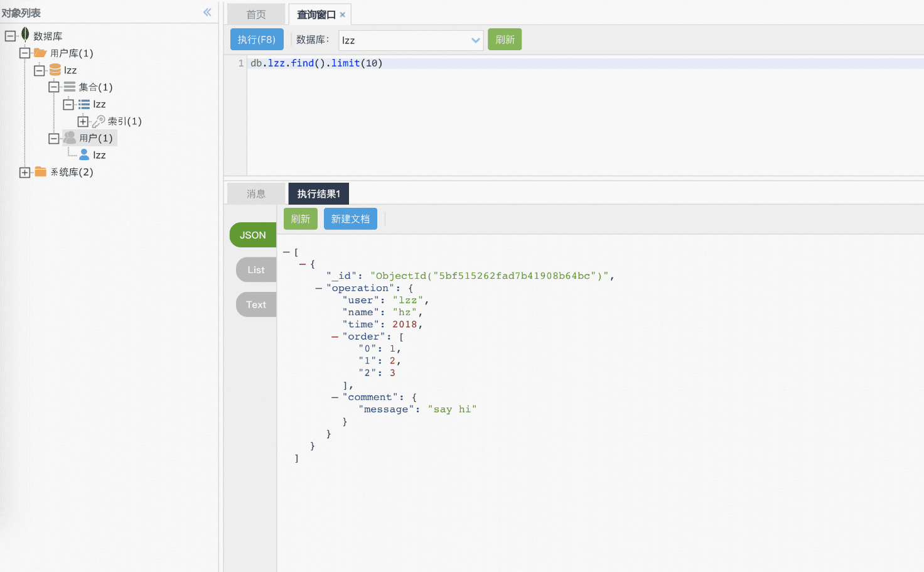Click the key icon beside 索引(1)

pyautogui.click(x=99, y=121)
